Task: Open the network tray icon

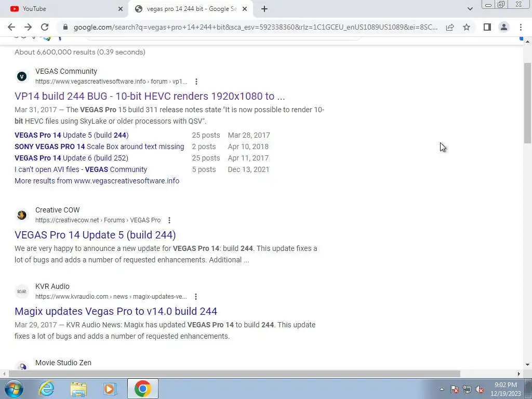Action: [x=467, y=389]
